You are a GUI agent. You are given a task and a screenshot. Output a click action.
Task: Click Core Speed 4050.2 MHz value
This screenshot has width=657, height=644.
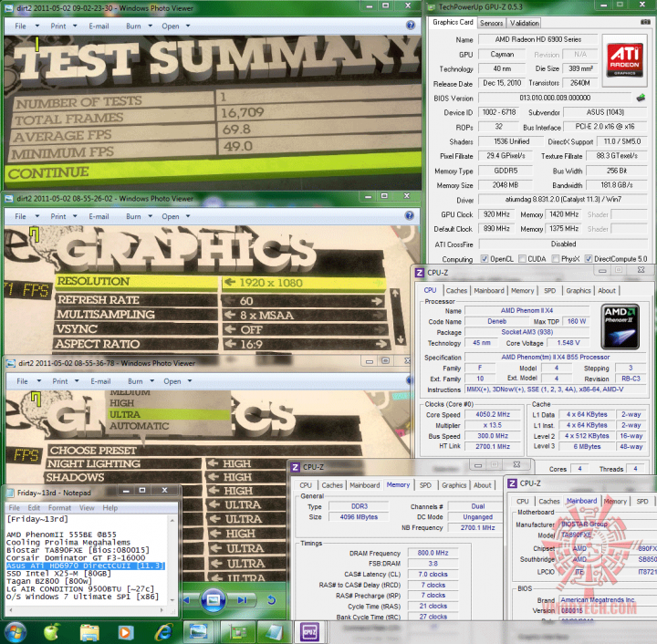point(493,414)
